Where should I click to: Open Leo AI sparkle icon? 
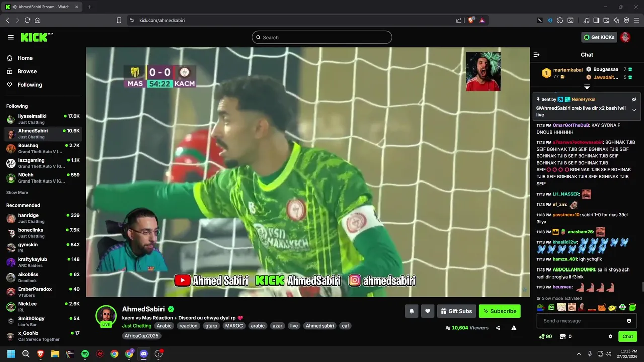[x=616, y=20]
